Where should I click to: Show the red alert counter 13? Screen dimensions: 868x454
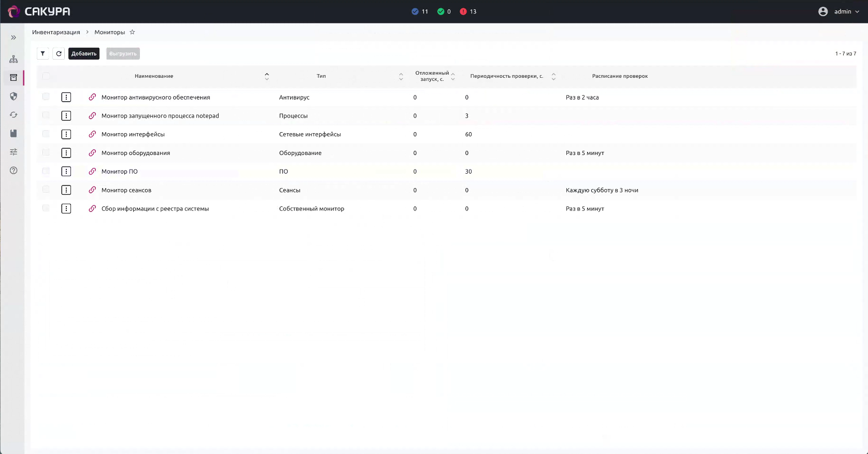pos(468,11)
